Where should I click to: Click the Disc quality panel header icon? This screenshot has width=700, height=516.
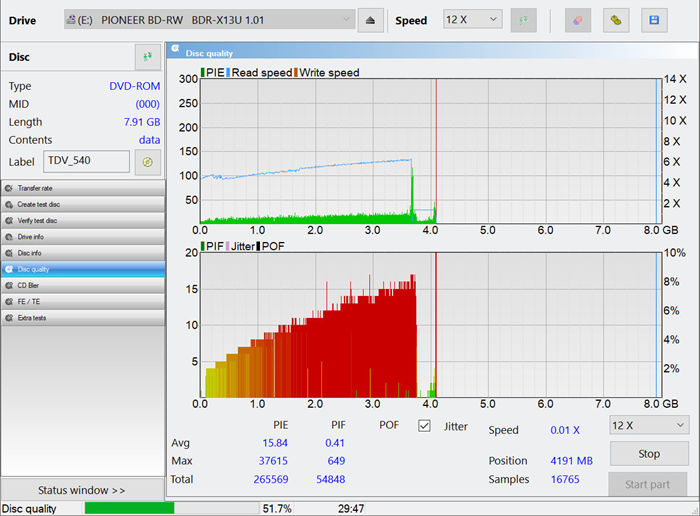pyautogui.click(x=175, y=51)
